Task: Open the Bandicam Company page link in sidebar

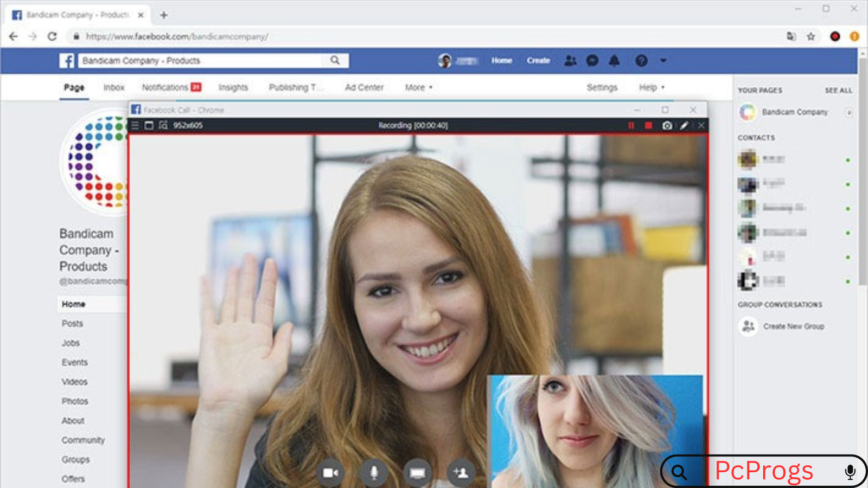Action: click(x=795, y=112)
